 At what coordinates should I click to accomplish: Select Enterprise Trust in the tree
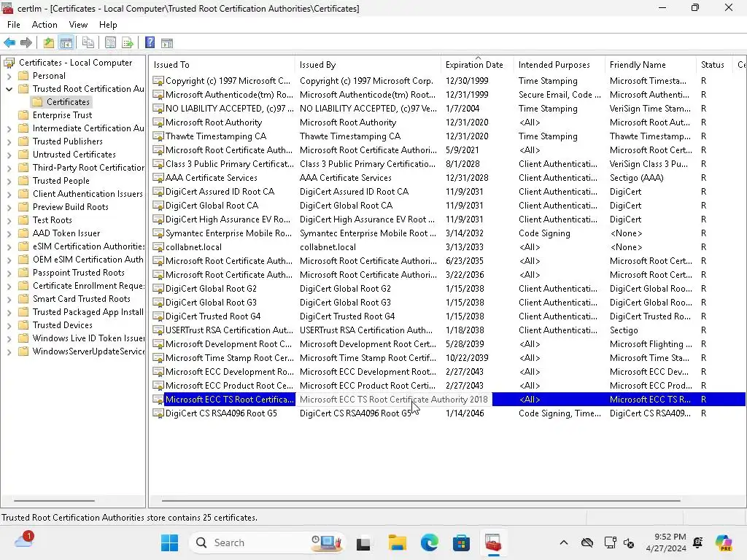pos(62,115)
